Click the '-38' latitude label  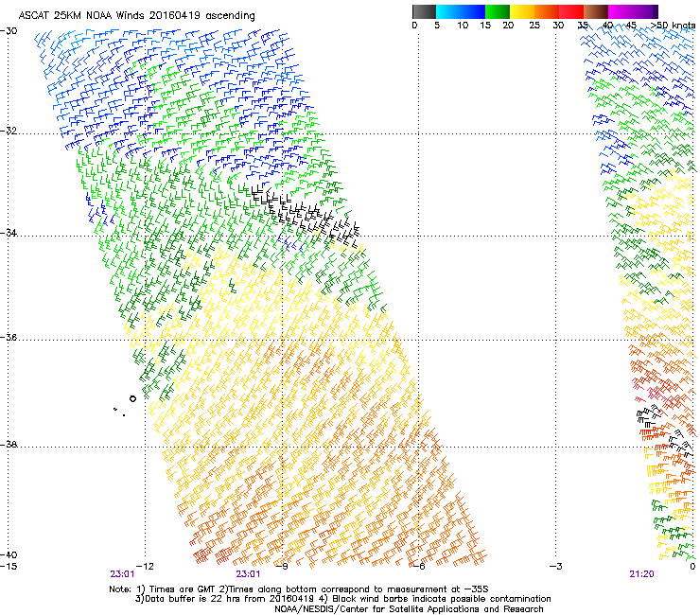pos(9,445)
